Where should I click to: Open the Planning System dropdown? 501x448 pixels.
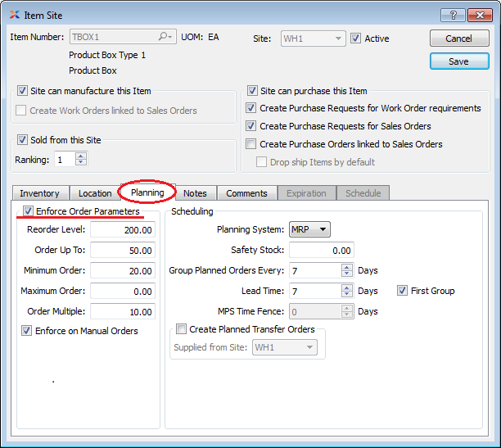point(309,230)
